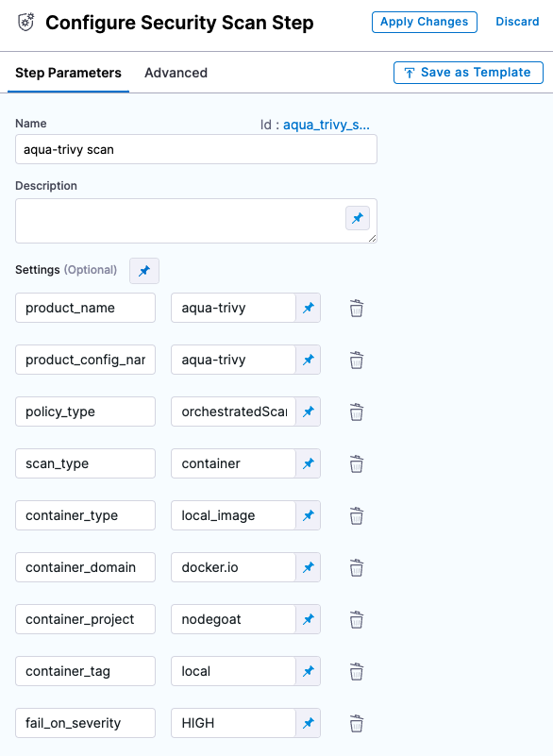Open the aqua_trivy_s... Id link
This screenshot has height=756, width=553.
pyautogui.click(x=327, y=125)
